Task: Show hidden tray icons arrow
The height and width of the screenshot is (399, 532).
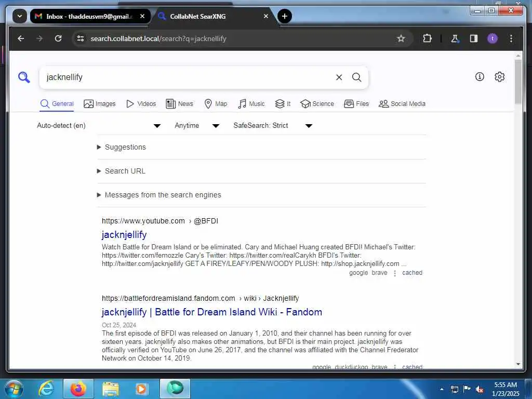Action: coord(442,389)
